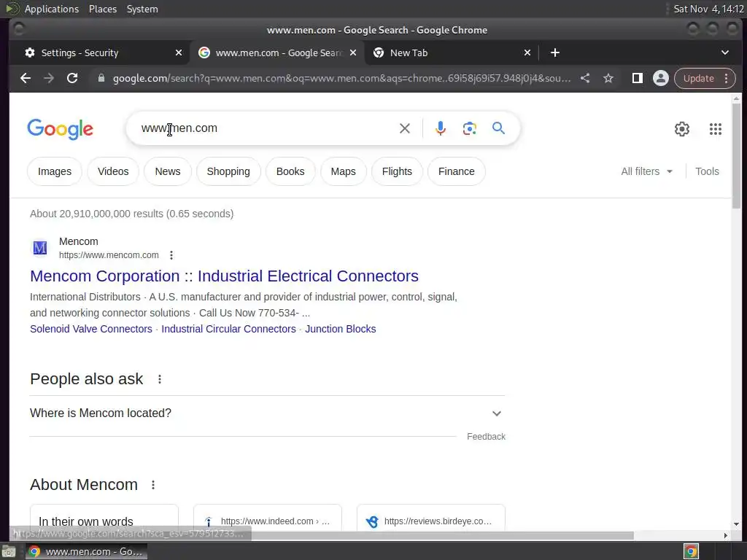
Task: Open more options for Mencom result
Action: click(171, 255)
